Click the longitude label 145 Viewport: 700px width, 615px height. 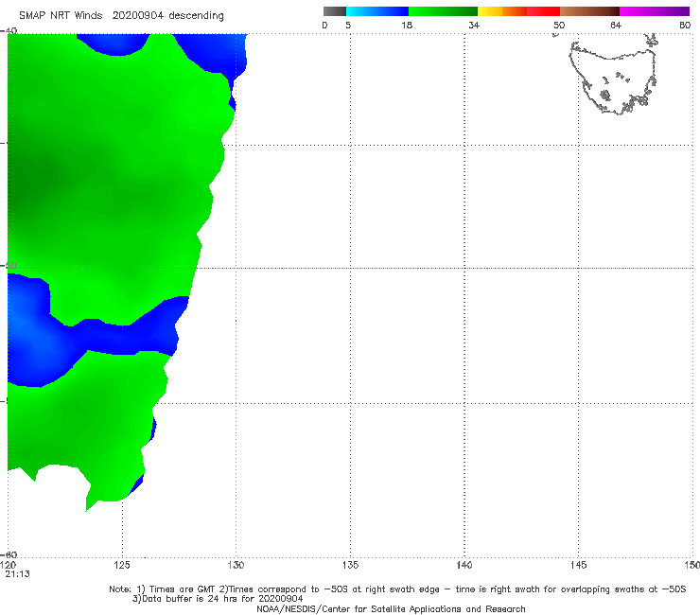(579, 565)
